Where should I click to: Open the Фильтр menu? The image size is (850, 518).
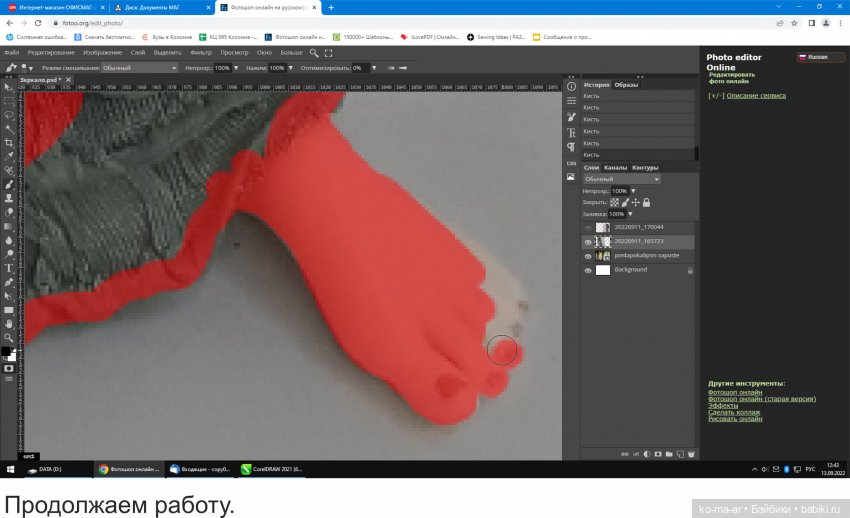[x=200, y=52]
